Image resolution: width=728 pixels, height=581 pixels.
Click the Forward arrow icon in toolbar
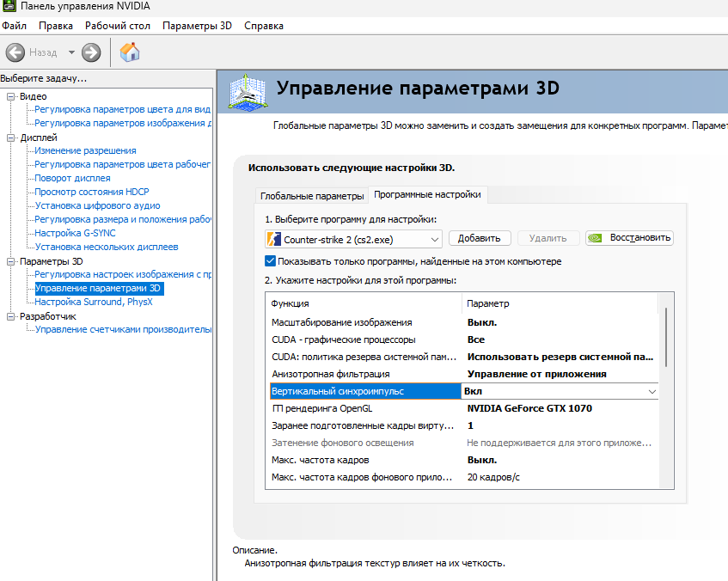click(x=91, y=52)
